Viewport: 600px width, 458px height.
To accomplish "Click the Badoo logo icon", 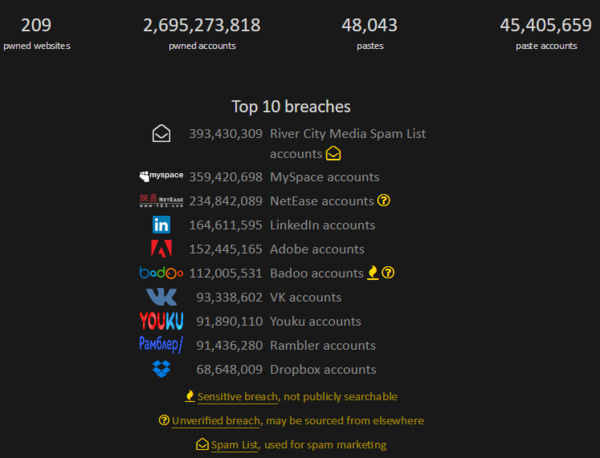I will click(x=161, y=273).
